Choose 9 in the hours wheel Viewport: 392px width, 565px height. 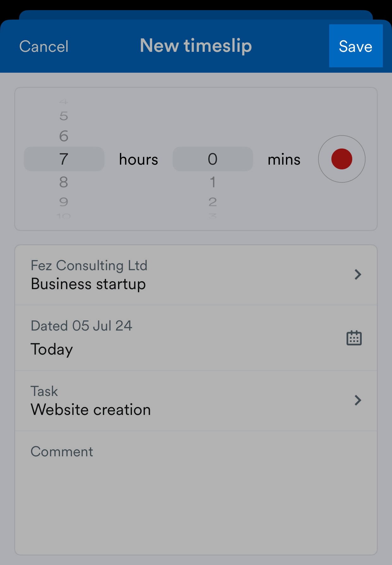point(64,202)
